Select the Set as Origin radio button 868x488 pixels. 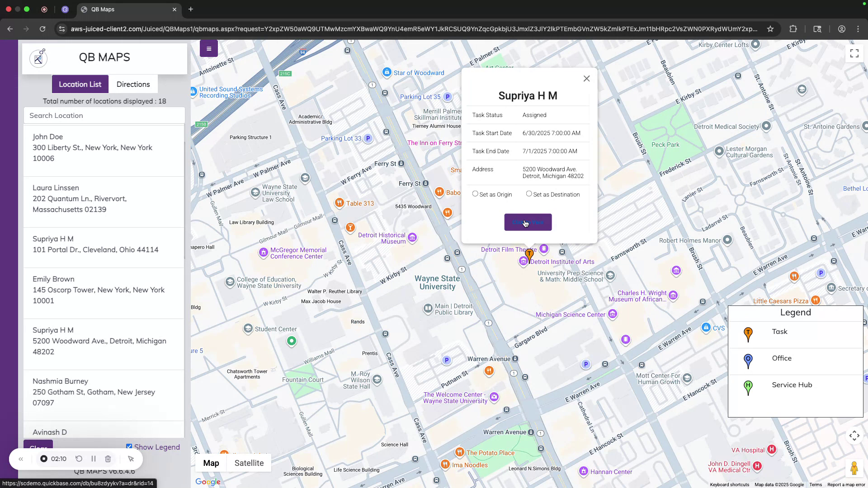click(475, 193)
